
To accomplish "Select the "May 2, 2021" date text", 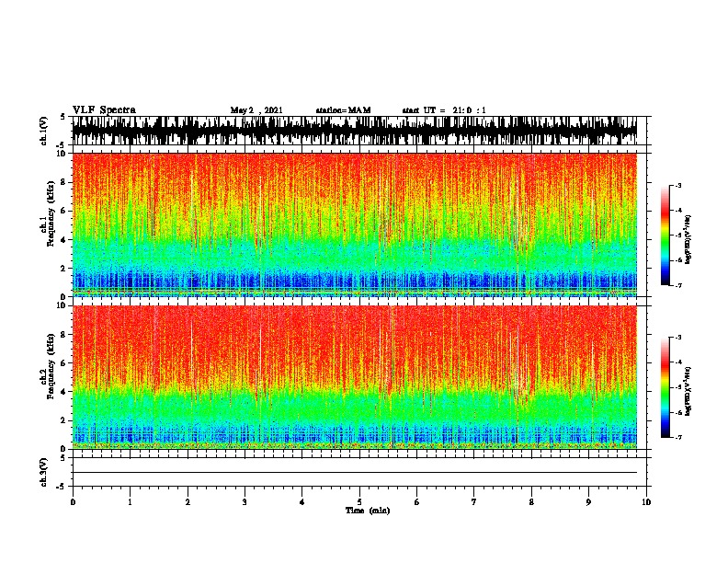I will (x=256, y=110).
